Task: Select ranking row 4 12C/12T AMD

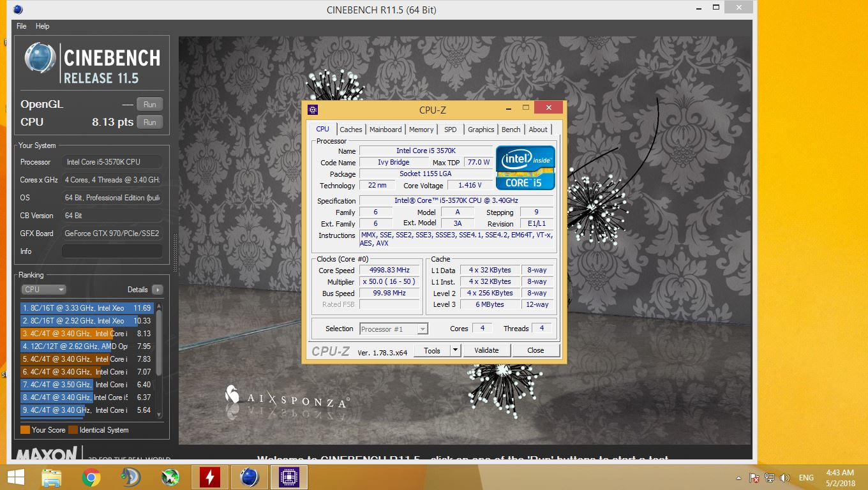Action: tap(87, 346)
